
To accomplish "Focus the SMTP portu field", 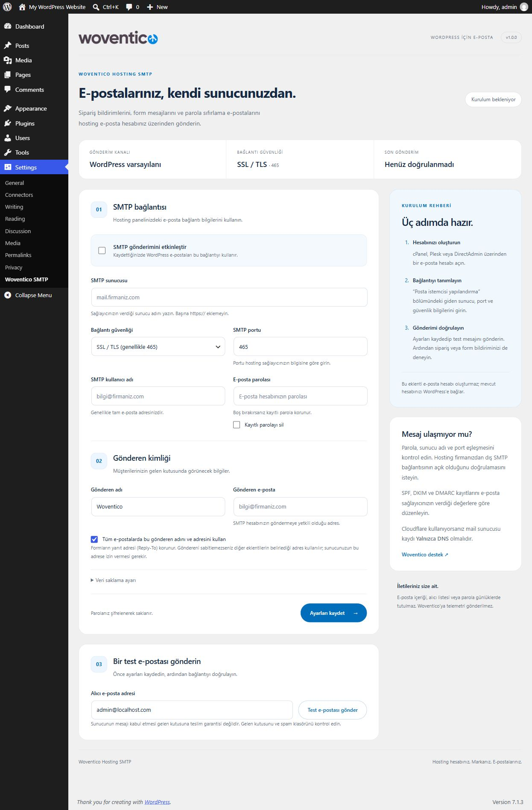I will (300, 347).
